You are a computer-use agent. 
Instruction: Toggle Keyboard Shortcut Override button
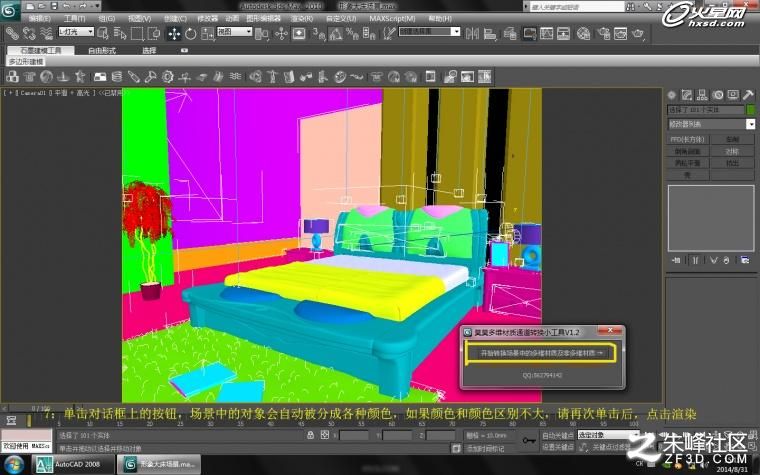299,33
